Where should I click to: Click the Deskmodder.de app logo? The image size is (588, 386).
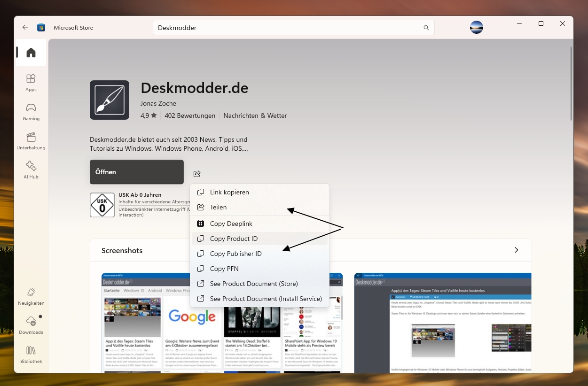pos(110,100)
